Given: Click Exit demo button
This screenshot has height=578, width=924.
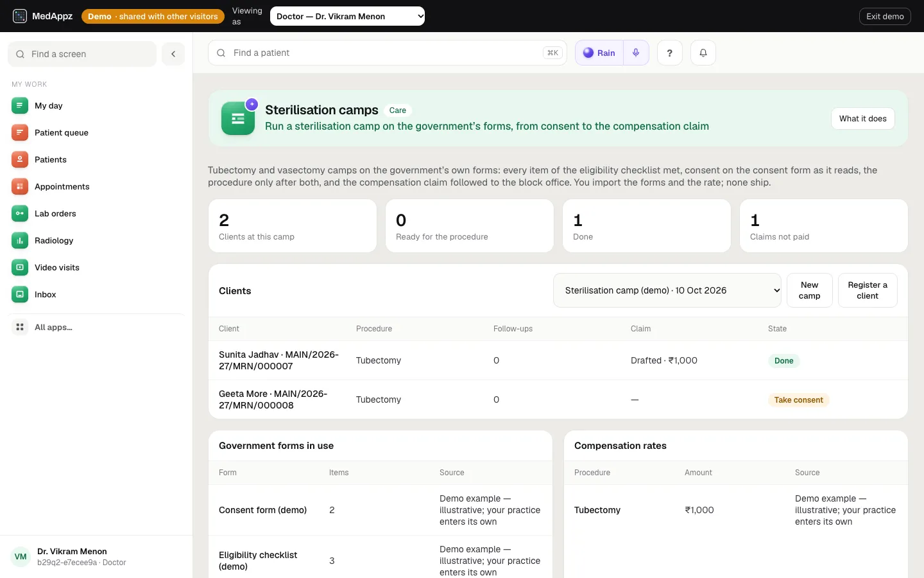Looking at the screenshot, I should point(885,16).
